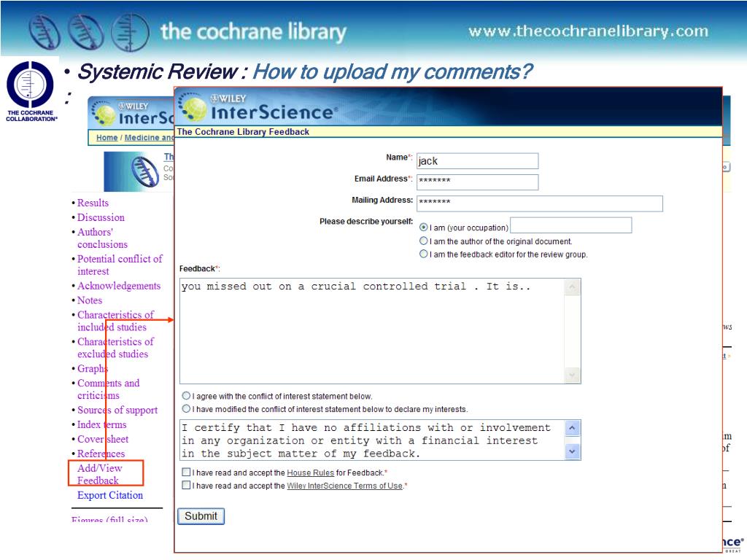Viewport: 747px width, 560px height.
Task: Check the House Rules acceptance checkbox
Action: tap(186, 472)
